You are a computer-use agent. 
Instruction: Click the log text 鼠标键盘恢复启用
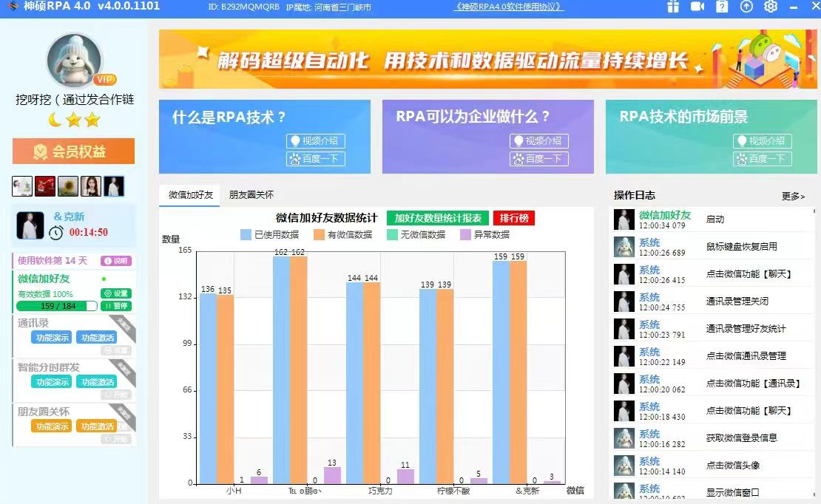(x=741, y=247)
